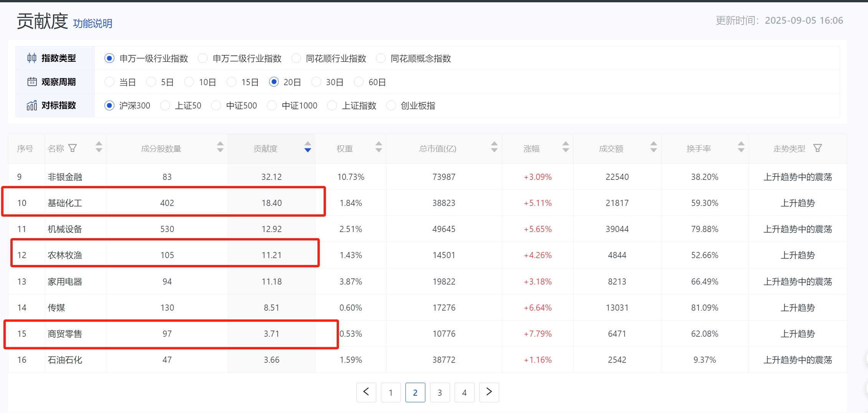Click the 商贸零售 row name
This screenshot has width=868, height=413.
[65, 334]
